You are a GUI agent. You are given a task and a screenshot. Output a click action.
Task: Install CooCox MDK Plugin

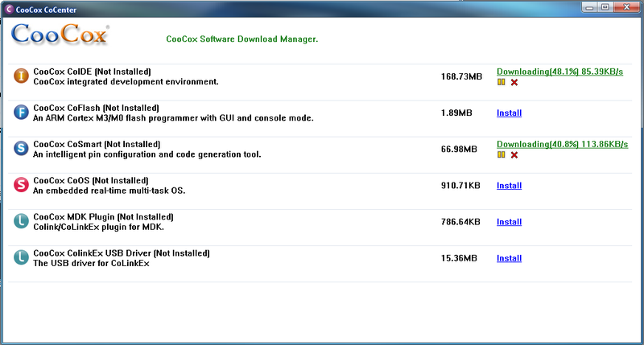tap(509, 222)
